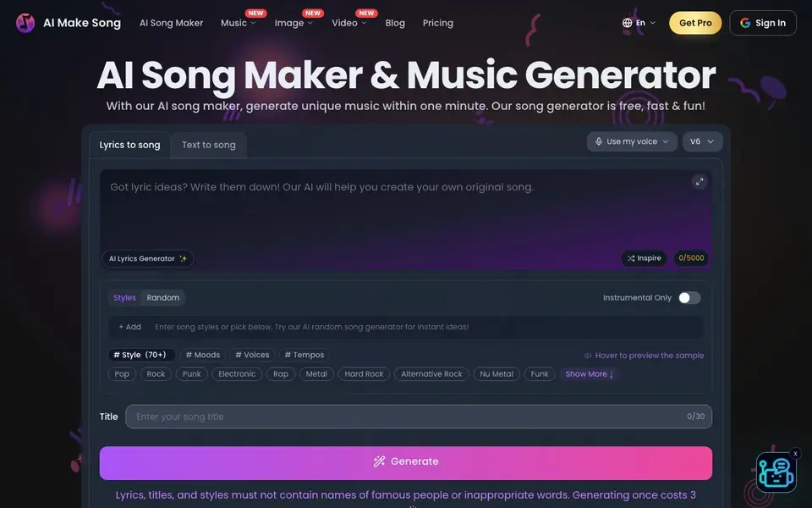Click the Get Pro button

pos(695,23)
